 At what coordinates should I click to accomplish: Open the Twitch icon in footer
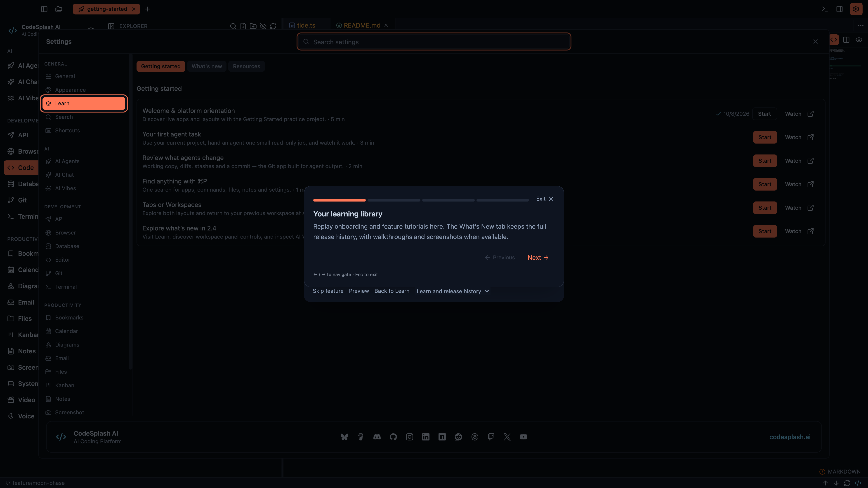491,437
